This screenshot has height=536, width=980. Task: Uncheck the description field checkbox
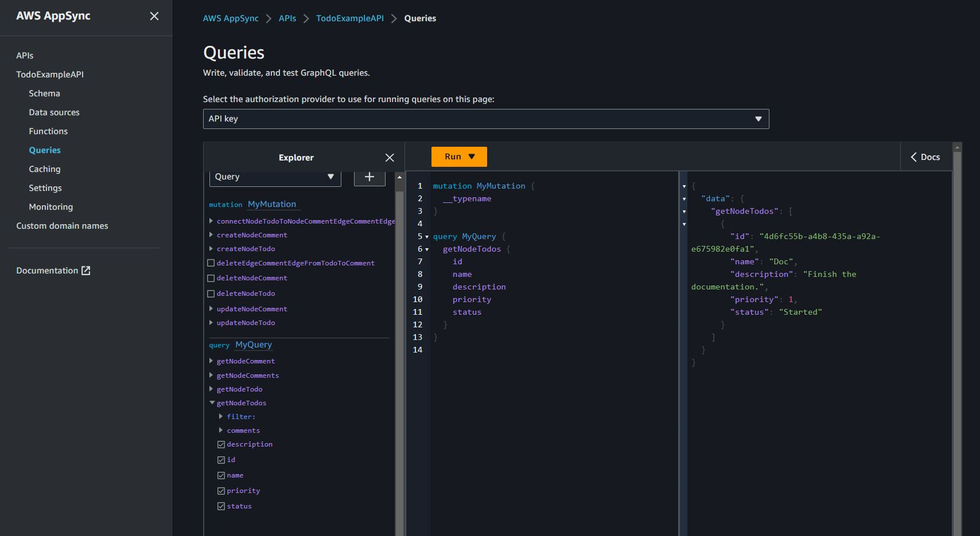tap(221, 444)
